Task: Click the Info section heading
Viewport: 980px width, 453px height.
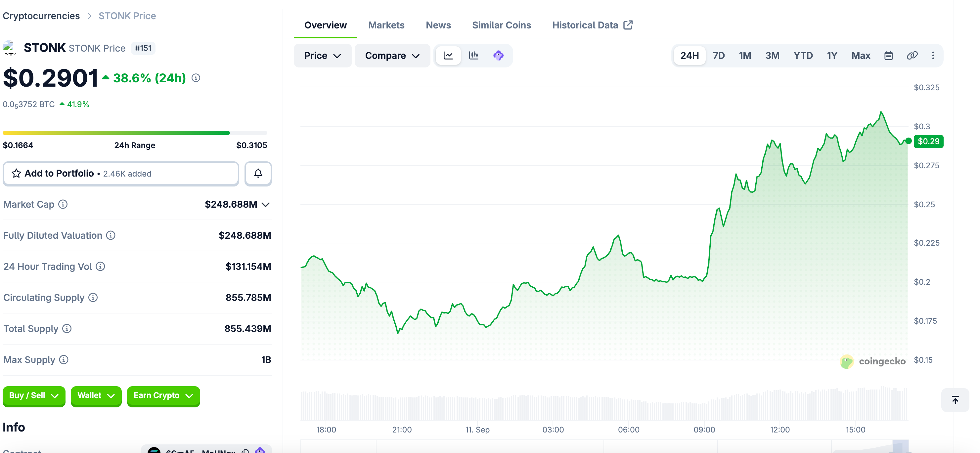Action: (14, 427)
